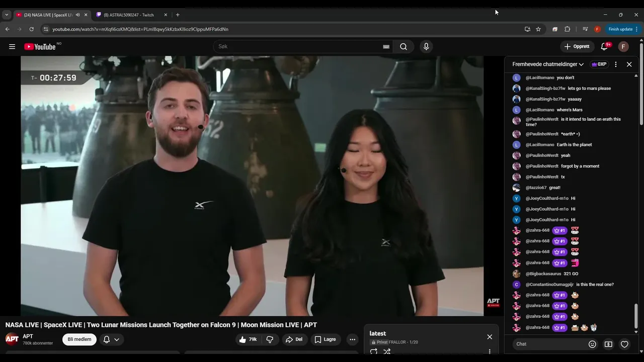
Task: Open the 0XP points badge in chat
Action: coord(599,64)
